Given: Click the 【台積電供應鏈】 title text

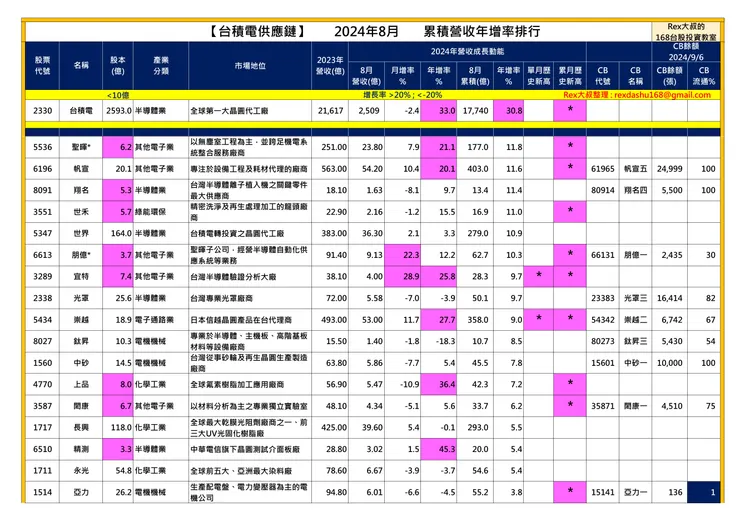Looking at the screenshot, I should coord(257,32).
